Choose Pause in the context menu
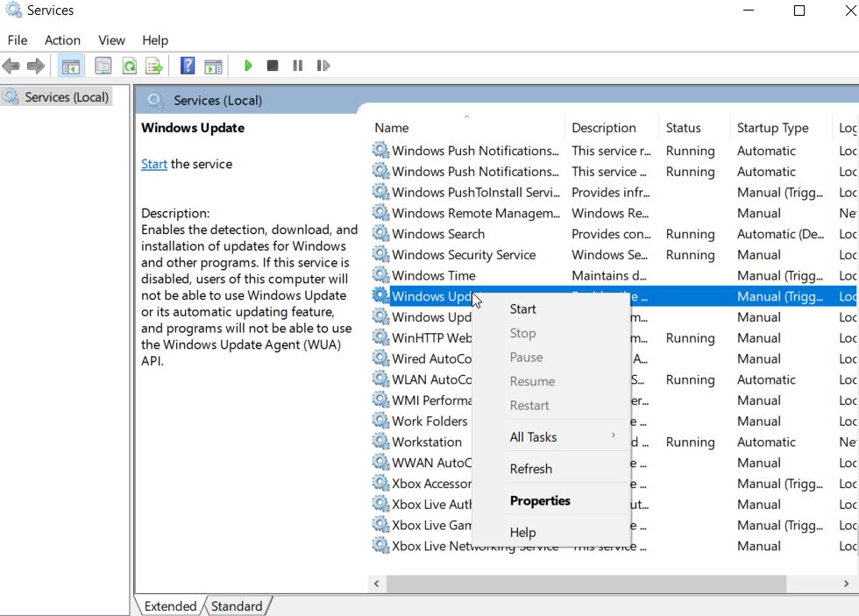 [551, 357]
